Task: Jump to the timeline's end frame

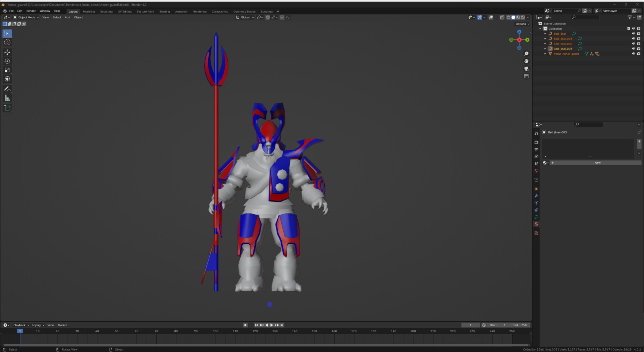Action: (x=282, y=325)
